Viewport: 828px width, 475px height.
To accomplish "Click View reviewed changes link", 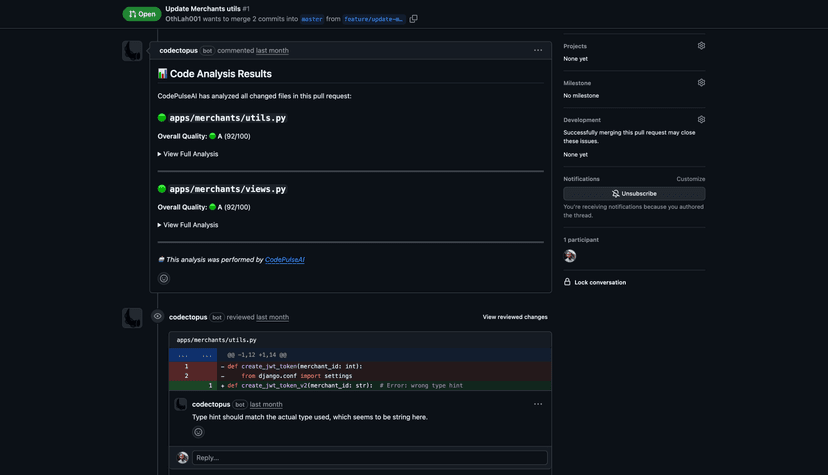I will (515, 317).
